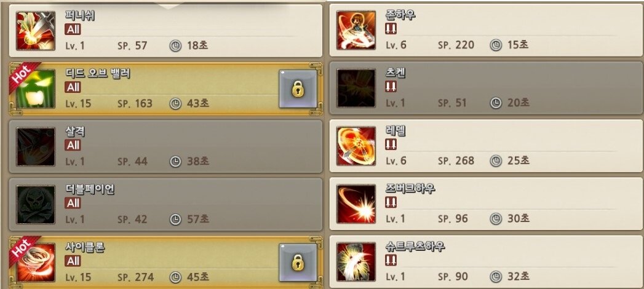Click the 레델 spinning blade skill icon
This screenshot has width=644, height=289.
356,146
